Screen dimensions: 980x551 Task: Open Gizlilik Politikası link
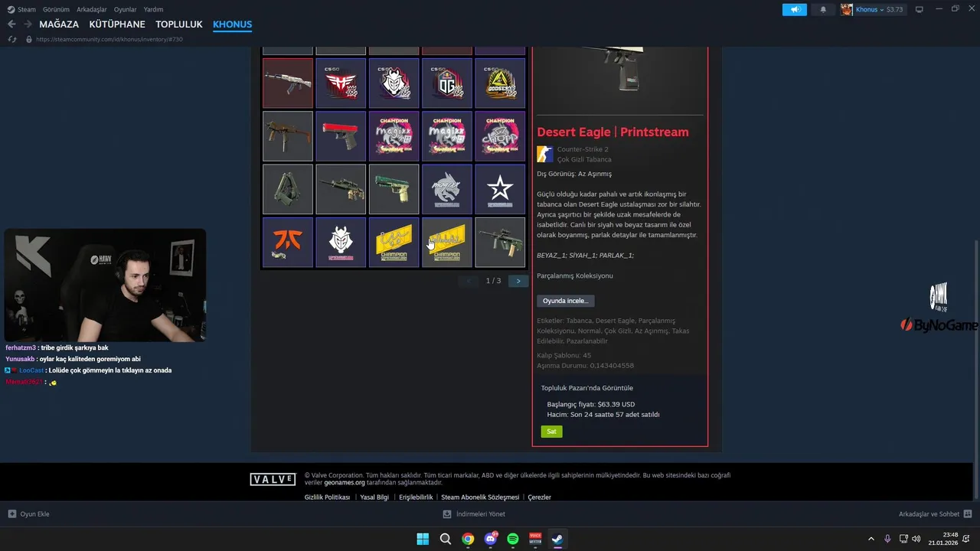point(327,497)
